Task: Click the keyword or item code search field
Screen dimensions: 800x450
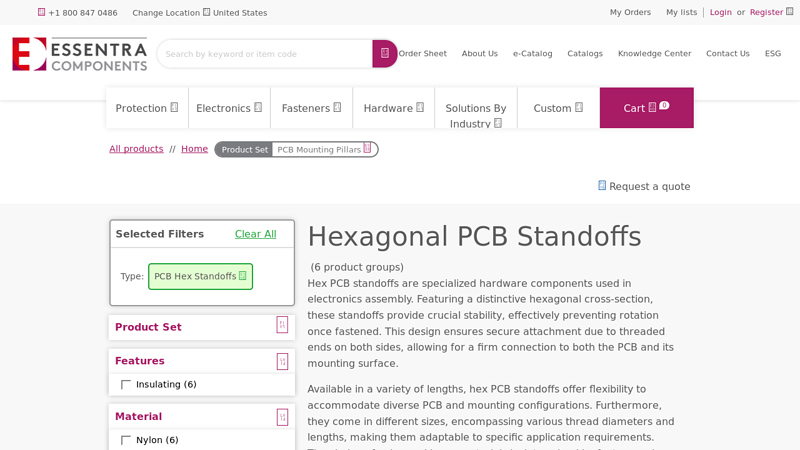Action: 265,54
